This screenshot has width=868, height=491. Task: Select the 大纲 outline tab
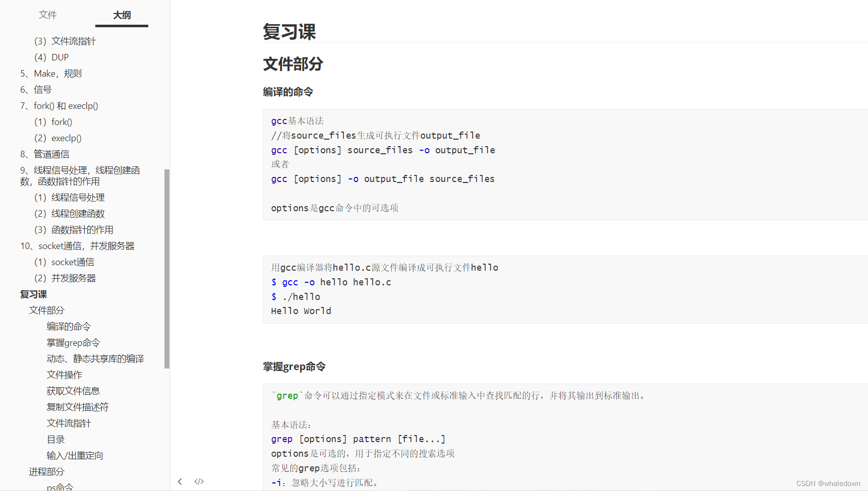tap(122, 15)
